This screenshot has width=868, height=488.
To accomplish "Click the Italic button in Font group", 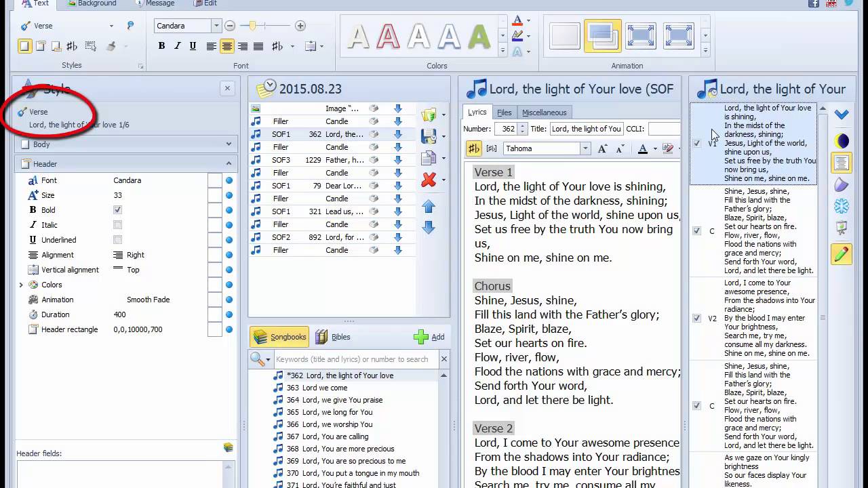I will point(178,46).
